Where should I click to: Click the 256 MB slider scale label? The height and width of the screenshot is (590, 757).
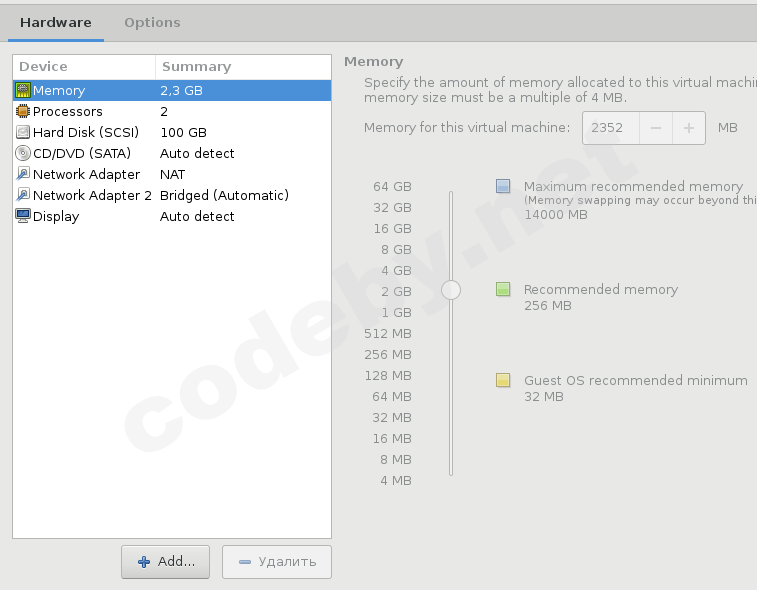388,354
